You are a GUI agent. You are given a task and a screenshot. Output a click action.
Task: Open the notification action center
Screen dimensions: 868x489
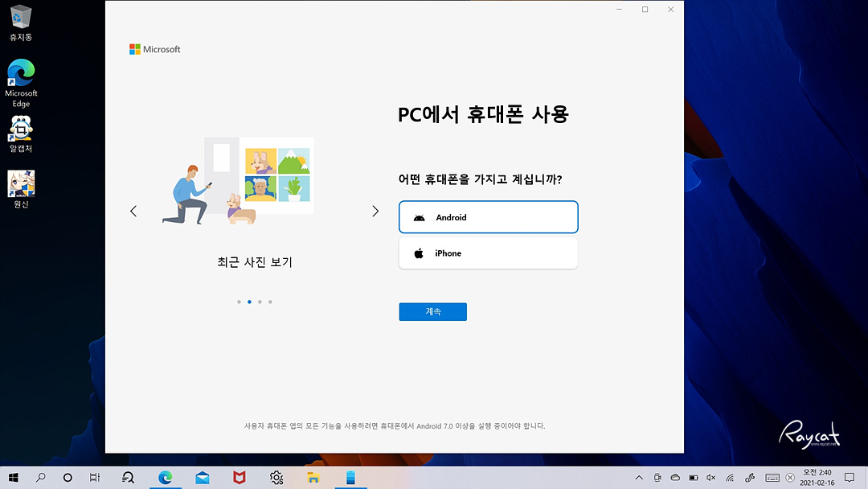[x=850, y=478]
